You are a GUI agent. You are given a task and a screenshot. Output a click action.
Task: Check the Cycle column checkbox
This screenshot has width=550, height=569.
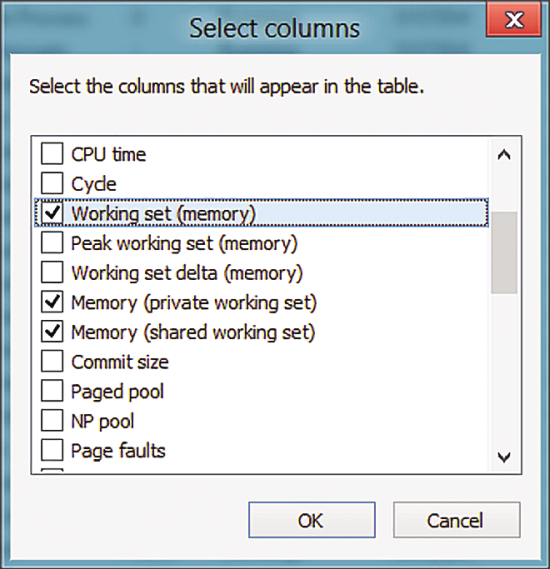[x=52, y=183]
